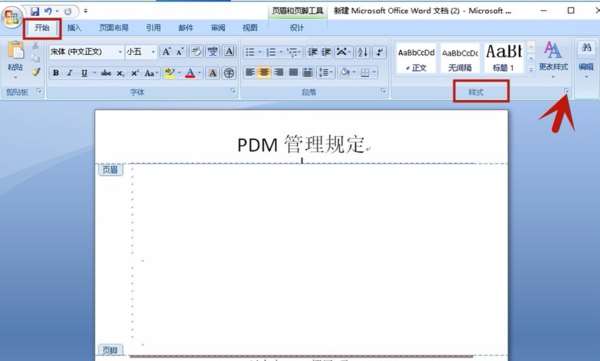Click the font color red A swatch
The height and width of the screenshot is (361, 600).
(190, 73)
